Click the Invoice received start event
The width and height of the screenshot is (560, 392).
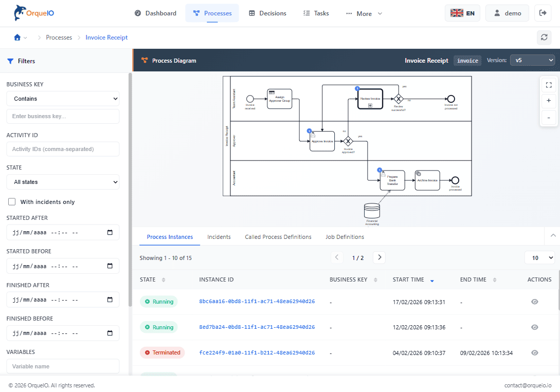pyautogui.click(x=250, y=99)
